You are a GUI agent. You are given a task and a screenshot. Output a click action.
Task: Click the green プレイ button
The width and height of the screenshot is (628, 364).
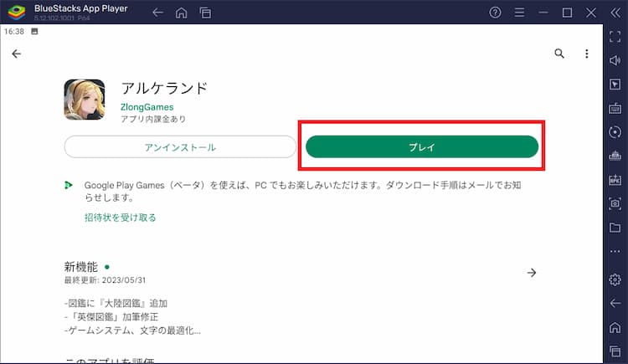click(x=422, y=147)
